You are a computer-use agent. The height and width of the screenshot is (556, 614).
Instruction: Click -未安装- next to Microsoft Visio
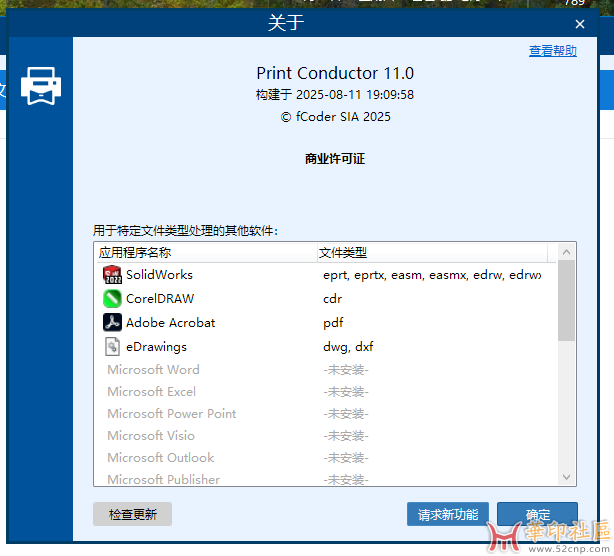click(x=346, y=435)
